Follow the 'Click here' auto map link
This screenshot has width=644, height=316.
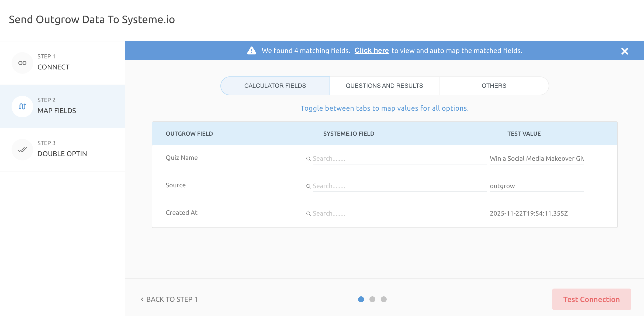click(x=371, y=51)
